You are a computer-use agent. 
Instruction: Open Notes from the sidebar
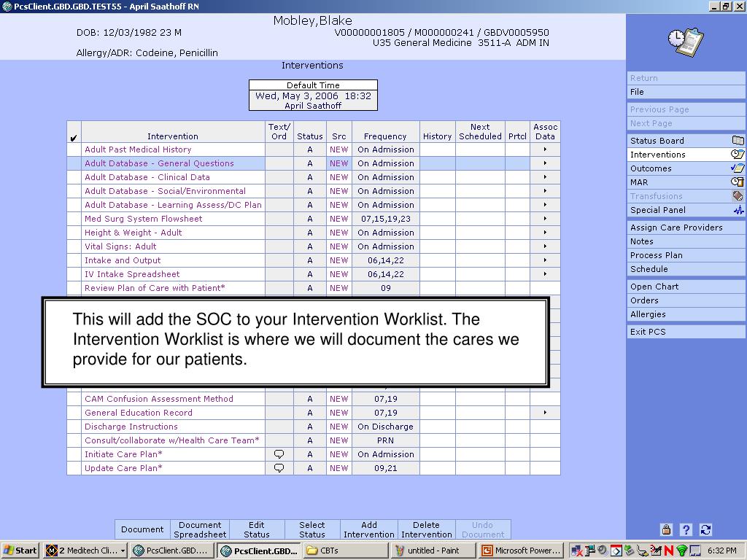(686, 241)
